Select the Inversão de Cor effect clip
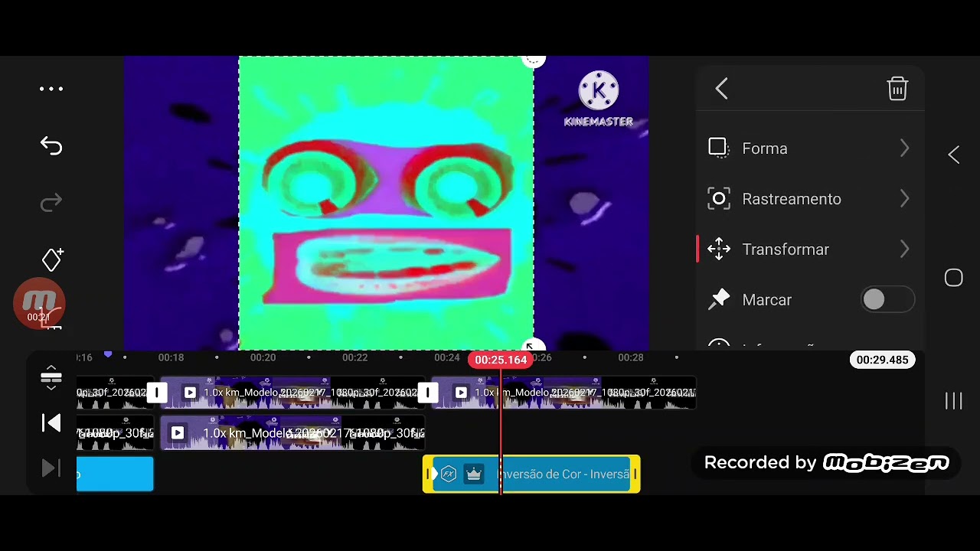This screenshot has height=551, width=980. tap(531, 474)
